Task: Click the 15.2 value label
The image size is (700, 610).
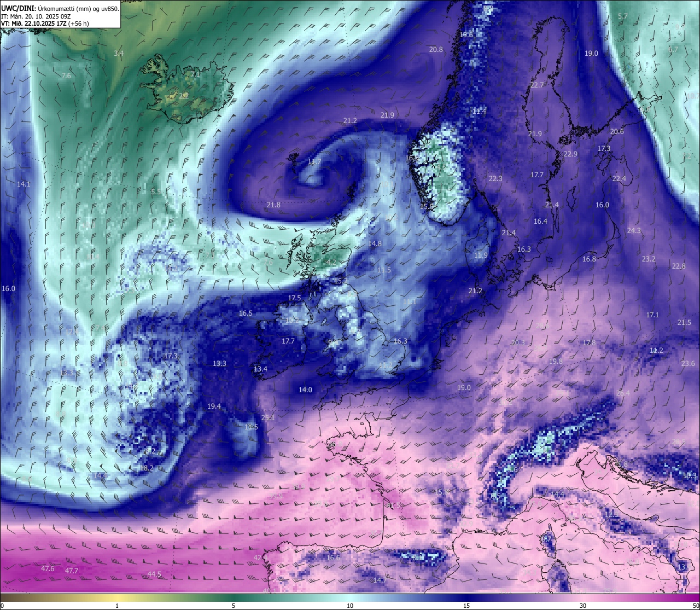Action: coord(340,281)
